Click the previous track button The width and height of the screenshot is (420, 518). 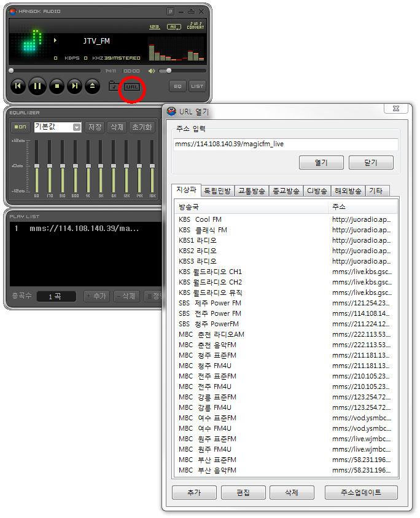[x=18, y=86]
